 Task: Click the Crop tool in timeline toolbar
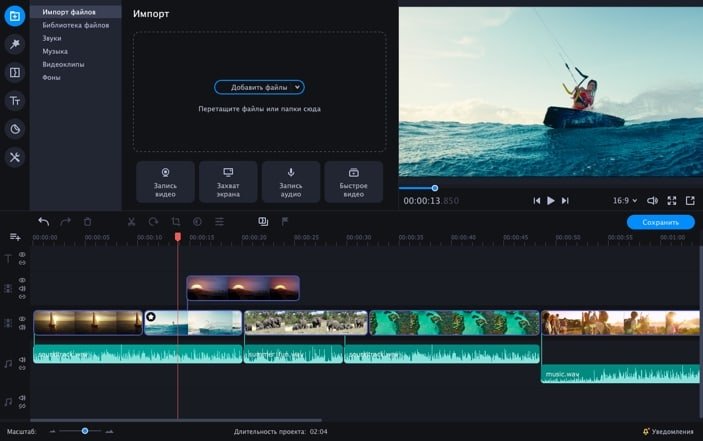[175, 222]
